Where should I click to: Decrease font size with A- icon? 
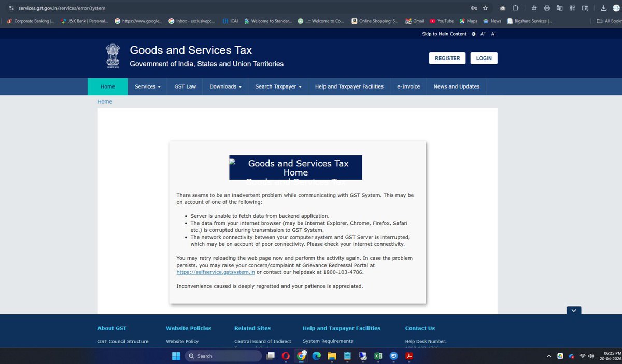pyautogui.click(x=493, y=34)
